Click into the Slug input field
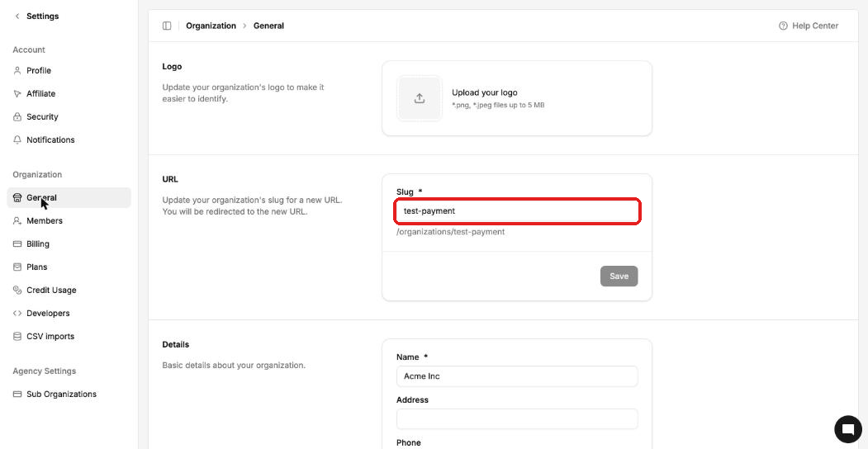 (x=517, y=211)
